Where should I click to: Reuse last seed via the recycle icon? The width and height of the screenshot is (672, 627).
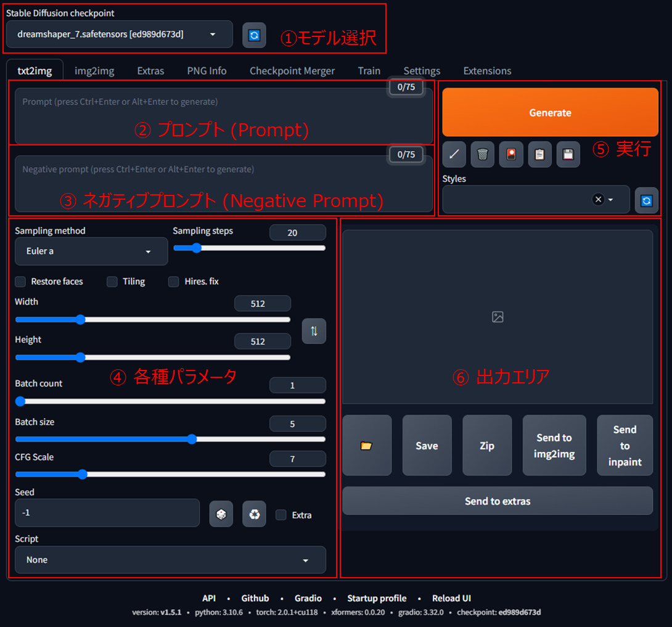(254, 514)
